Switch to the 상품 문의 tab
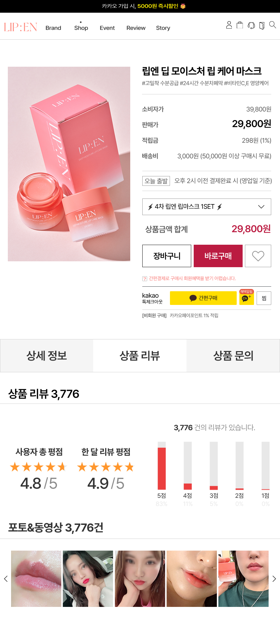This screenshot has width=280, height=644. coord(233,356)
